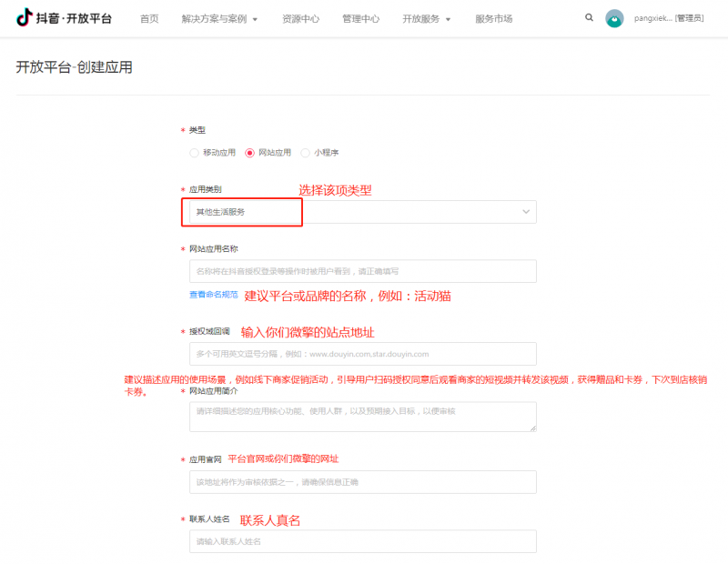Go to the 首页 navigation item
Viewport: 728px width, 564px height.
149,18
